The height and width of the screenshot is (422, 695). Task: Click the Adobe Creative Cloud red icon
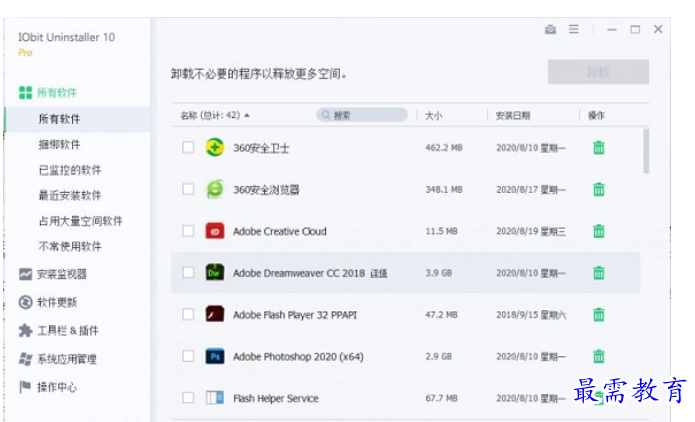(x=215, y=231)
